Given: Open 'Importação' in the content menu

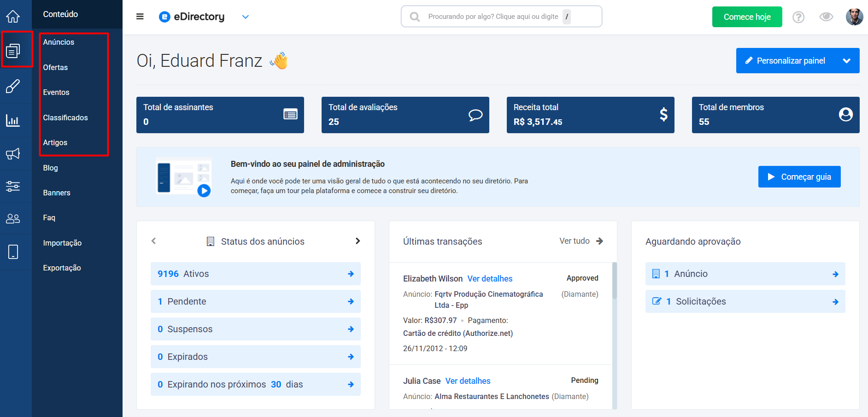Looking at the screenshot, I should pyautogui.click(x=62, y=243).
